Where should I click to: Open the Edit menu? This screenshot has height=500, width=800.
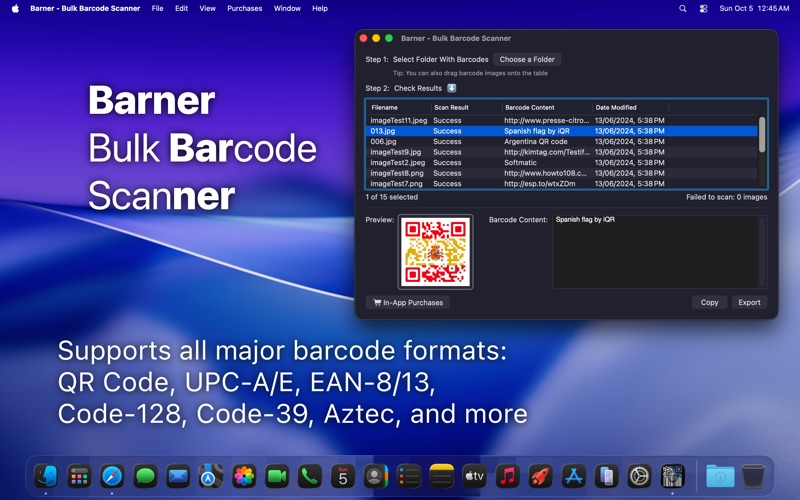coord(181,8)
